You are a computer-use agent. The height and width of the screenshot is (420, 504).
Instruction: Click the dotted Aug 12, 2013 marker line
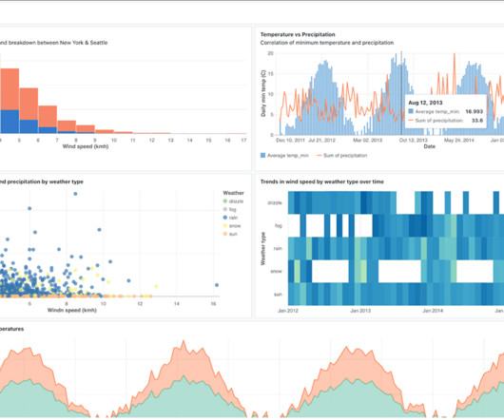pos(401,93)
